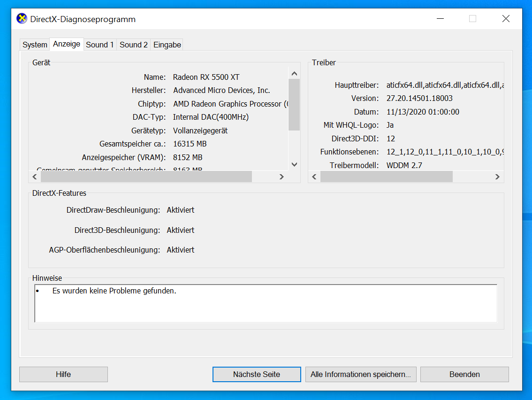
Task: Click the Gerät panel scroll-left arrow
Action: click(x=35, y=177)
